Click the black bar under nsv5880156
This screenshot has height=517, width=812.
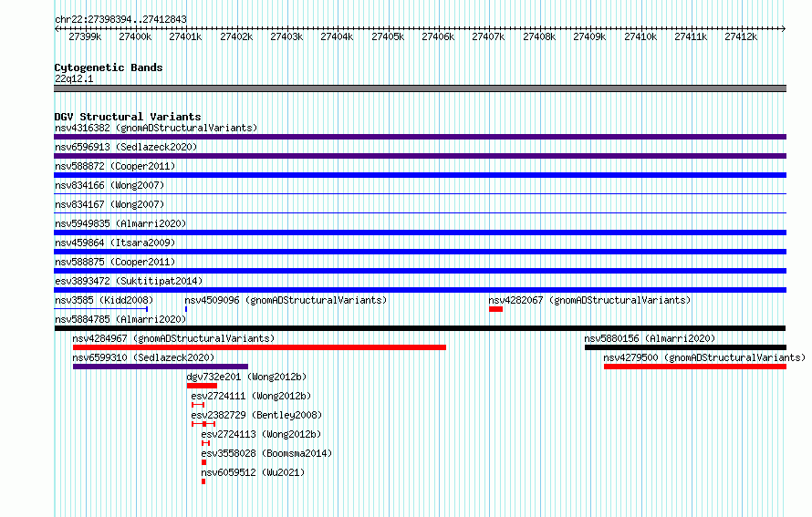click(x=686, y=347)
